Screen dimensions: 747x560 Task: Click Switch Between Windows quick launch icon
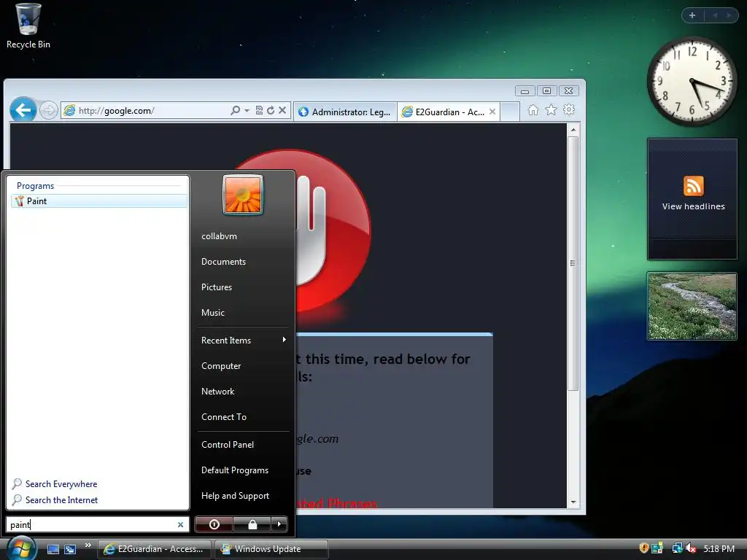click(70, 549)
